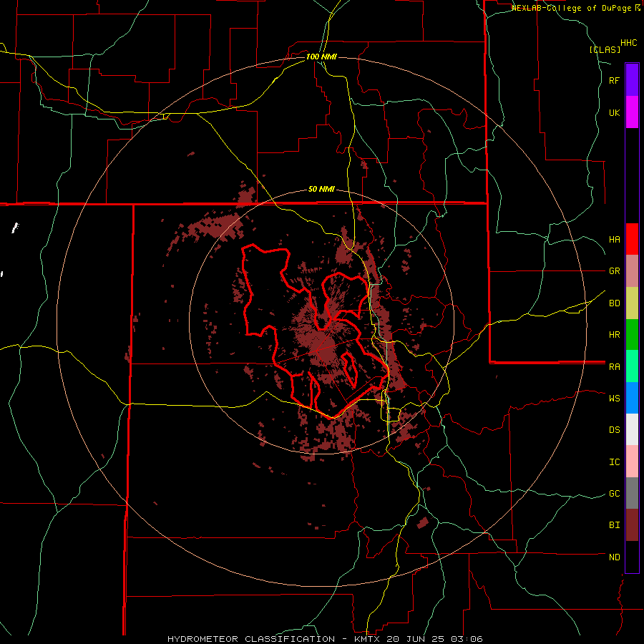This screenshot has width=644, height=644.
Task: Click the HA red legend swatch
Action: [632, 239]
